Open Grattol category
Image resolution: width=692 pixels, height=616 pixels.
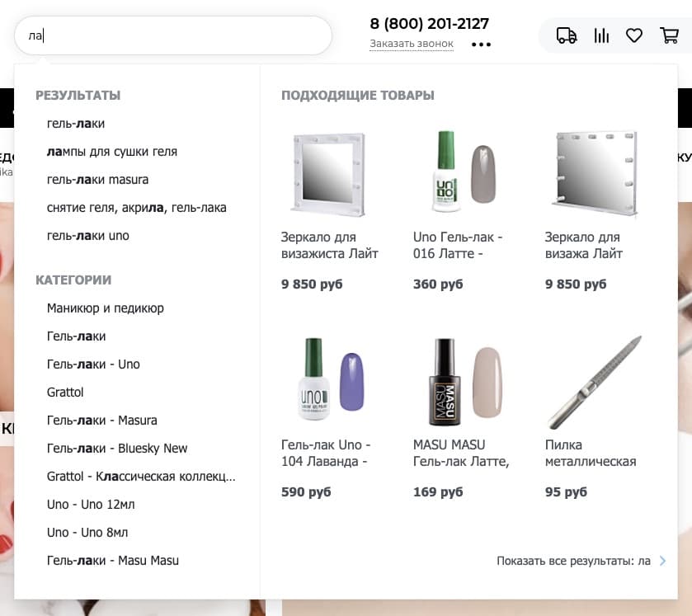pos(65,393)
